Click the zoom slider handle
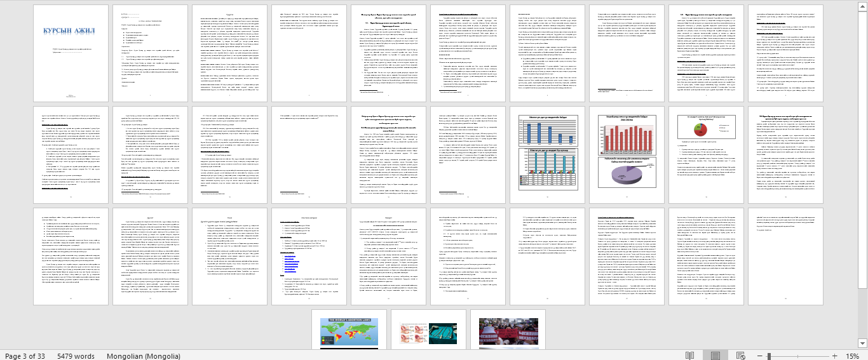868x360 pixels. tap(769, 356)
